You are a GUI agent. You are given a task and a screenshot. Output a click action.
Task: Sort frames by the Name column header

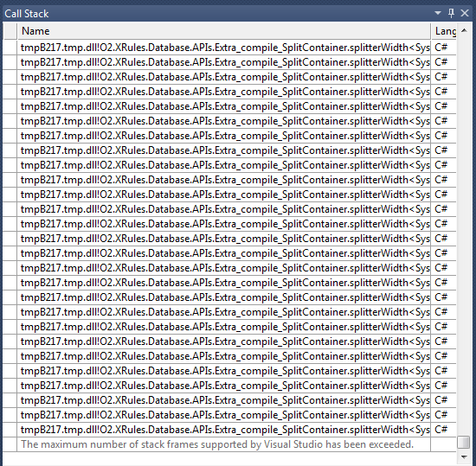224,31
